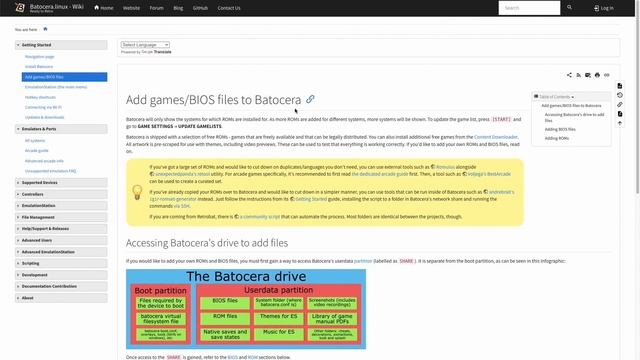This screenshot has width=640, height=360.
Task: Collapse the Getting Started section
Action: point(61,45)
